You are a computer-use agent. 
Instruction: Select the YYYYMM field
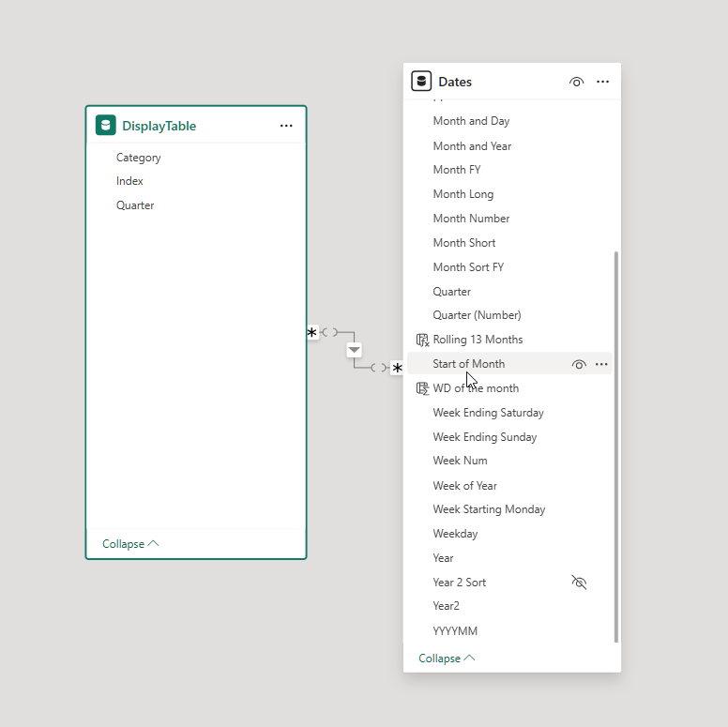pyautogui.click(x=455, y=631)
